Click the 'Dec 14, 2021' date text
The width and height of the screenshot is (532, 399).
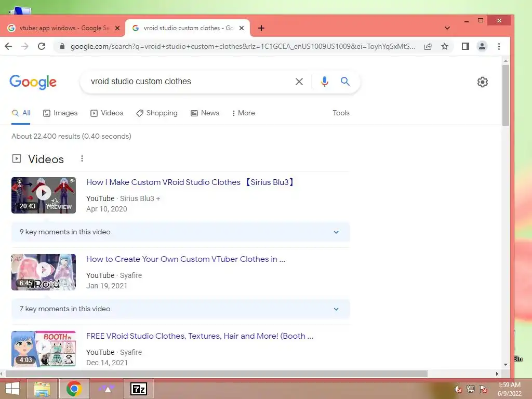tap(107, 363)
